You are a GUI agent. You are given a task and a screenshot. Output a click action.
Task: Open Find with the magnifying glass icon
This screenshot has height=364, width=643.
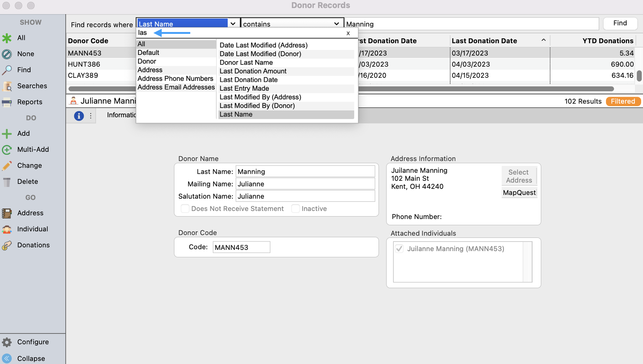pyautogui.click(x=7, y=70)
